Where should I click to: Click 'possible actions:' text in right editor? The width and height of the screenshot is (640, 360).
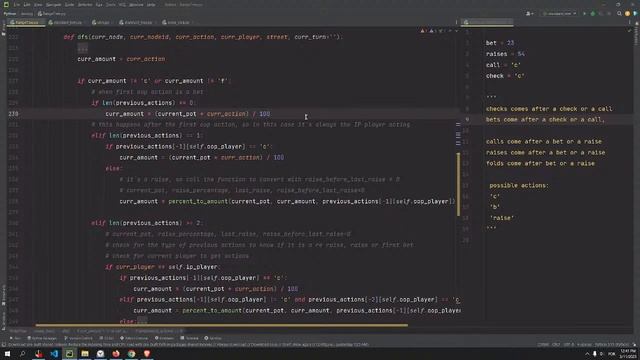[519, 185]
